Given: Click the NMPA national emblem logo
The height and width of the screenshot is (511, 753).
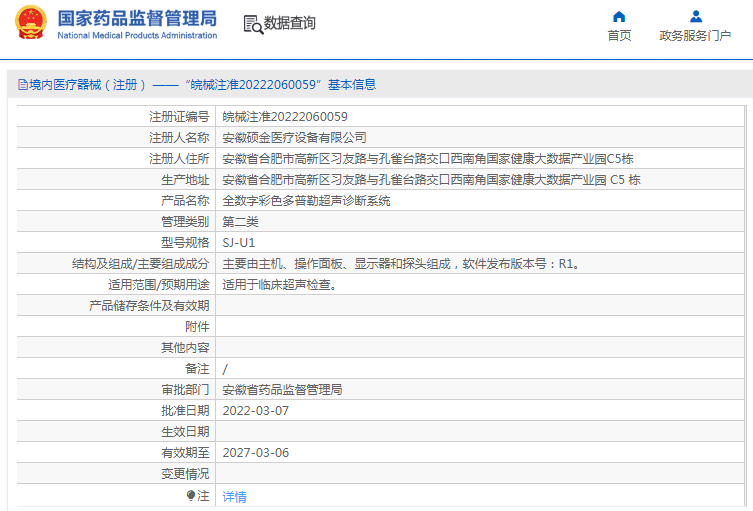Looking at the screenshot, I should pos(31,22).
